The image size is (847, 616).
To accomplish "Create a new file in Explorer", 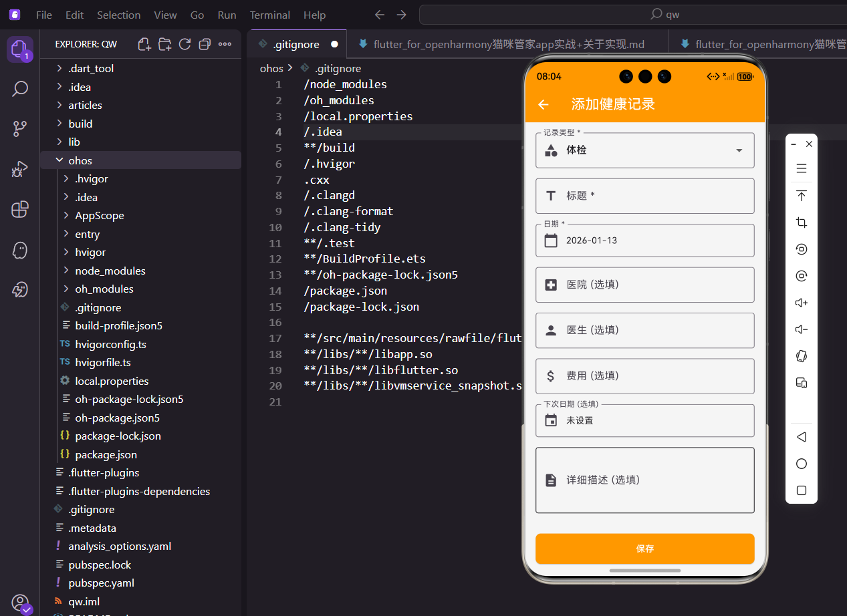I will click(144, 44).
